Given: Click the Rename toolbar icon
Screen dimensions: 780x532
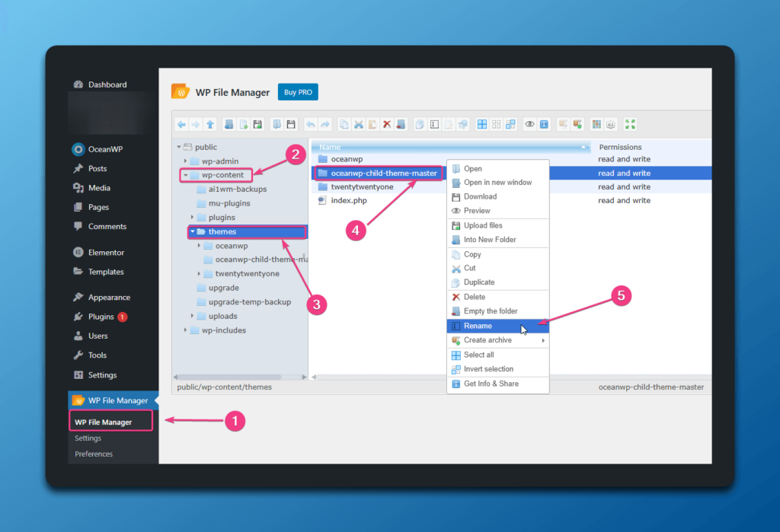Looking at the screenshot, I should tap(434, 124).
